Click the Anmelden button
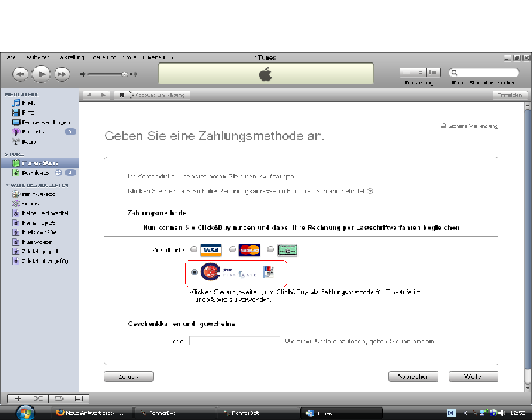 tap(510, 95)
